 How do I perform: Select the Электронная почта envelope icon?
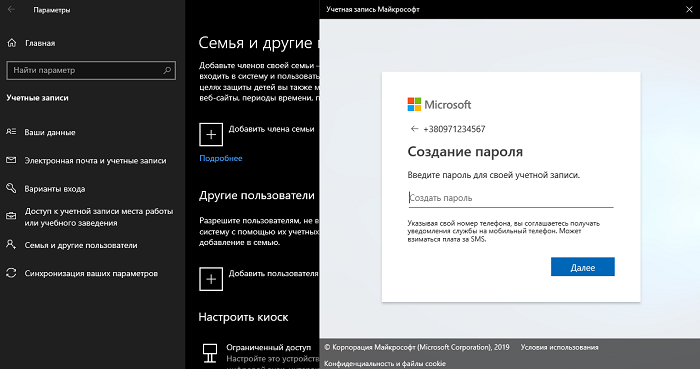tap(11, 160)
